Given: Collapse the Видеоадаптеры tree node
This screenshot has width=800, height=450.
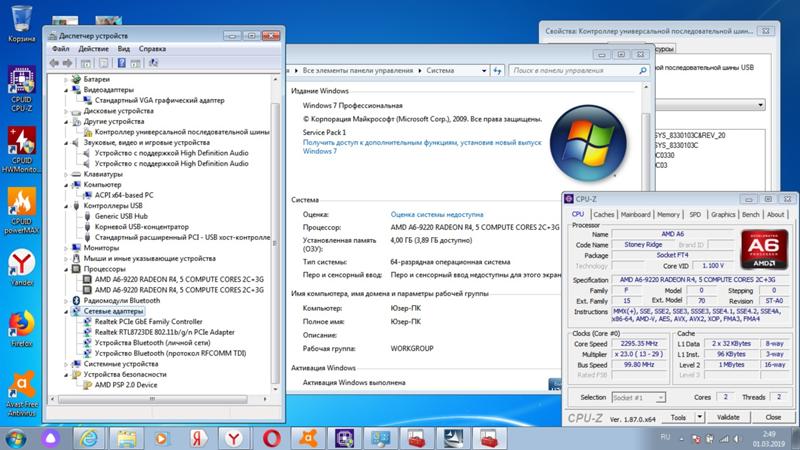Looking at the screenshot, I should click(66, 90).
